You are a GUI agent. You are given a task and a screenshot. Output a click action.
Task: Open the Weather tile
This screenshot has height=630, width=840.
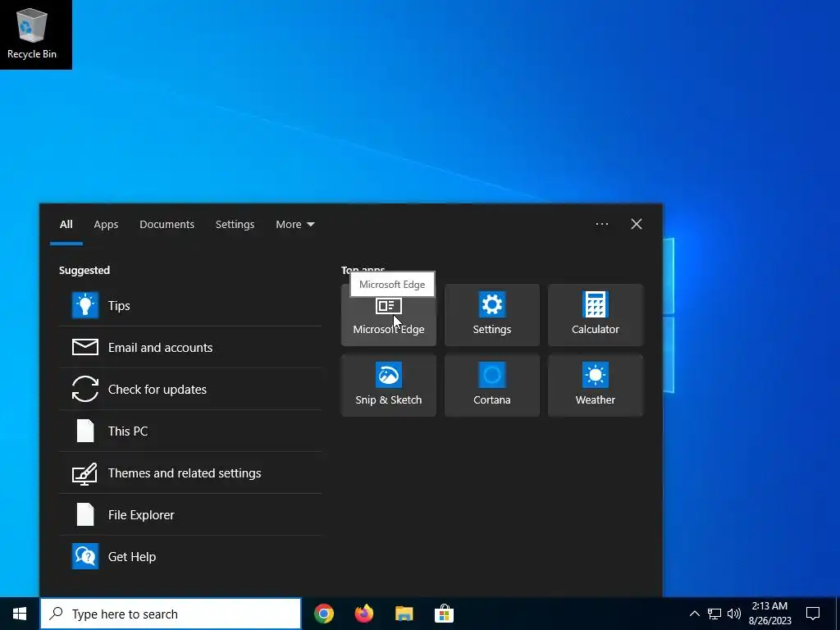coord(596,386)
